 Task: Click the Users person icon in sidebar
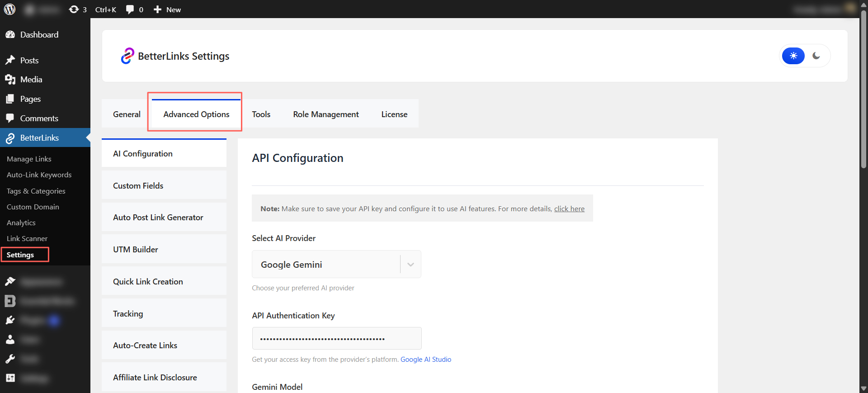(10, 340)
